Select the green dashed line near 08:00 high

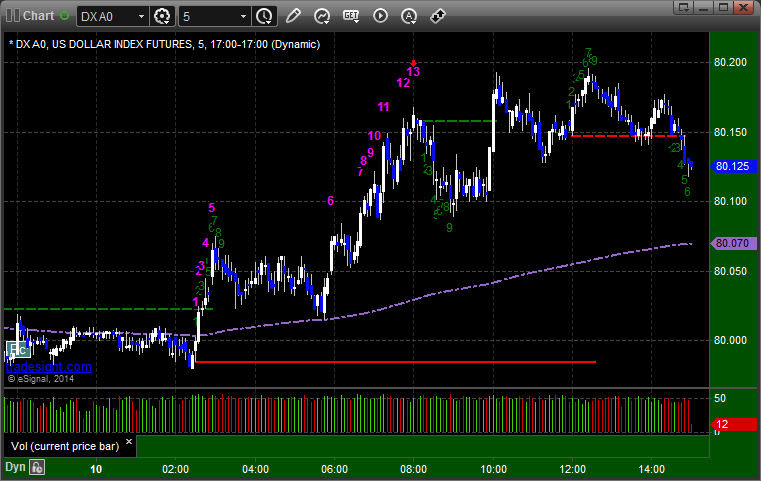pos(460,121)
